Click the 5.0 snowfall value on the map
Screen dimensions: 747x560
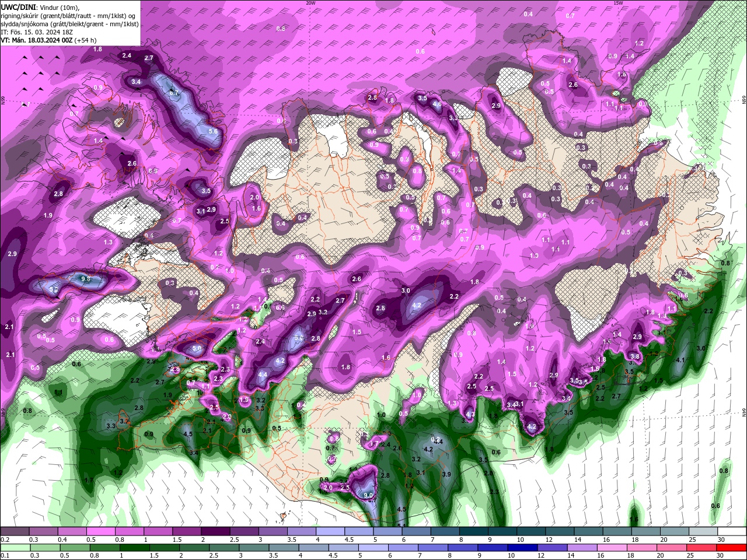coord(197,349)
